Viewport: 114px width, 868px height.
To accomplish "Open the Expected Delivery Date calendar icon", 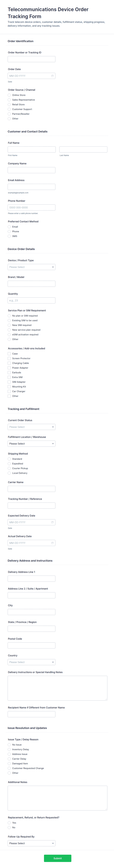I will point(52,522).
